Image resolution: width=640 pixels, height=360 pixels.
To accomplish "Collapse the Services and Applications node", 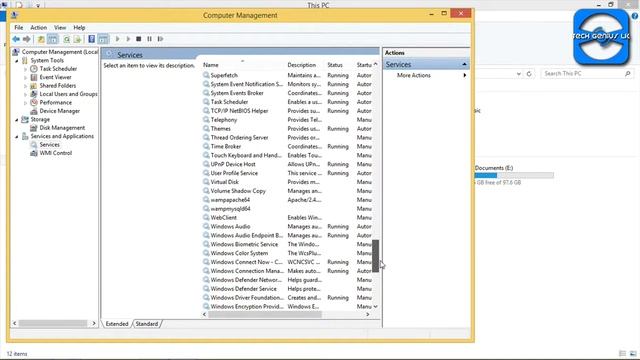I will [x=17, y=137].
